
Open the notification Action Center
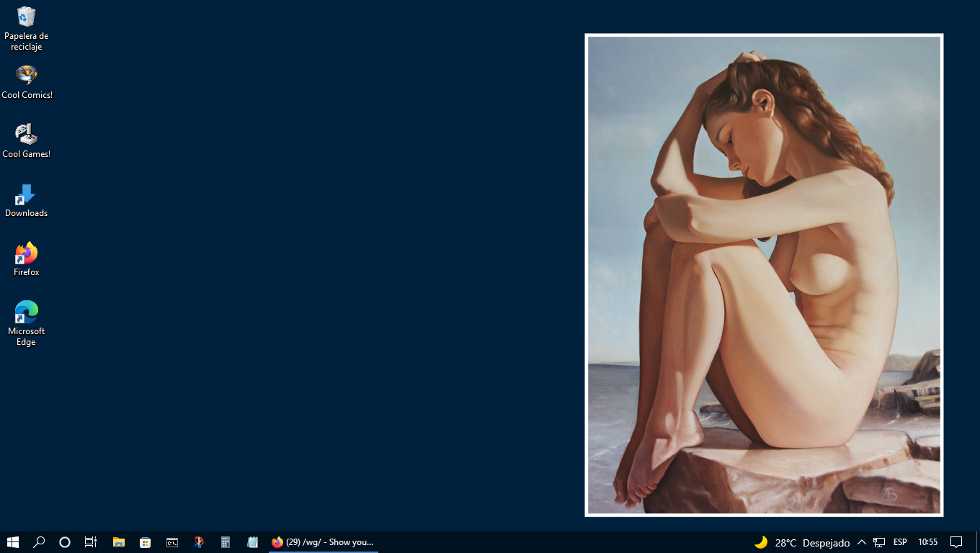956,542
